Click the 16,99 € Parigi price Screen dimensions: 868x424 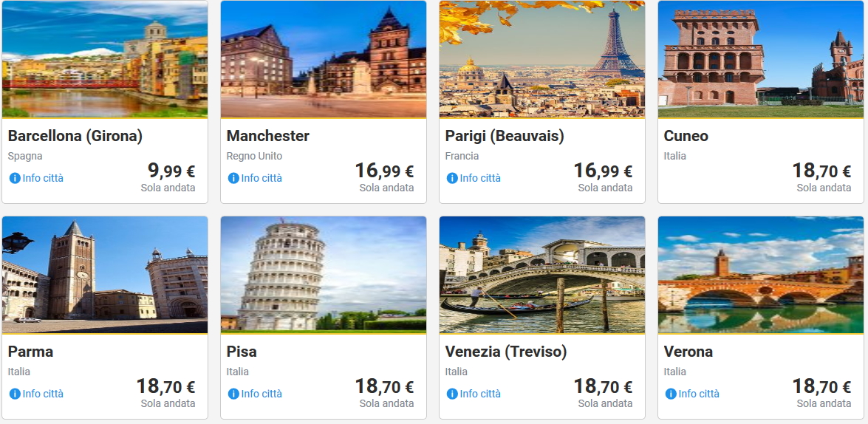603,171
